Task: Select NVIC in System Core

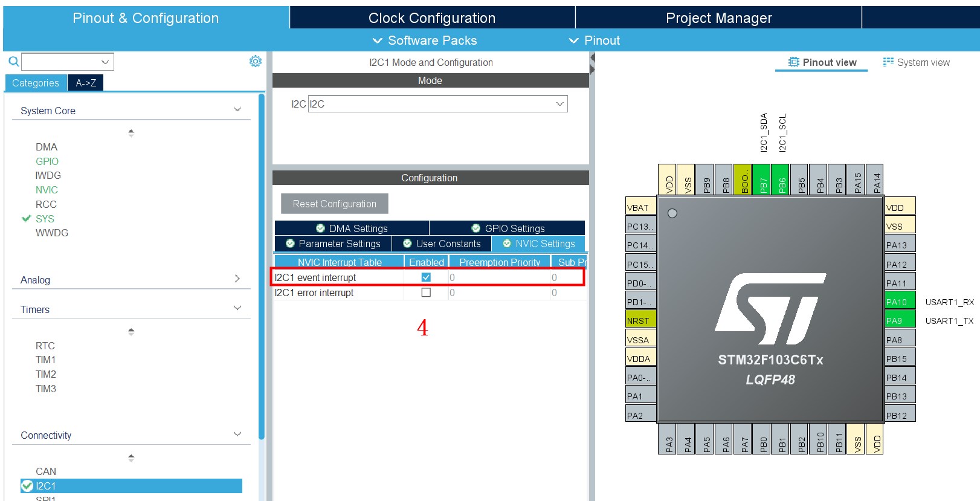Action: pyautogui.click(x=47, y=190)
